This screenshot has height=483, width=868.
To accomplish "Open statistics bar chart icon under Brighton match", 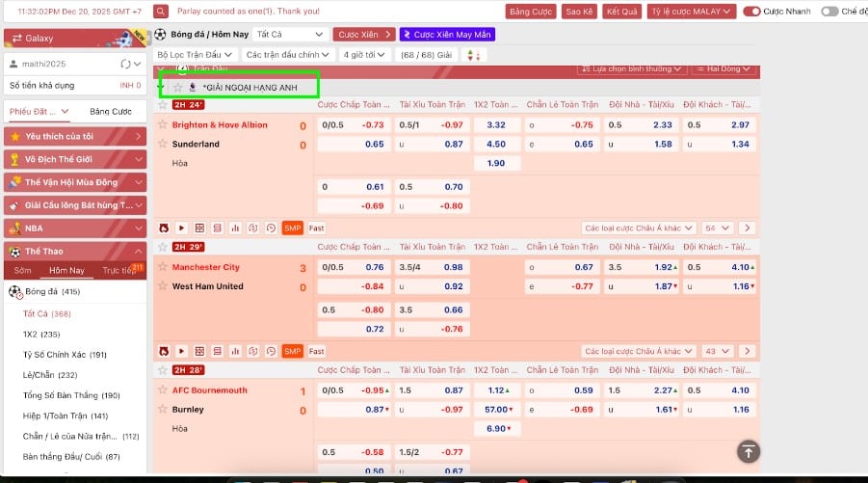I will [x=235, y=228].
